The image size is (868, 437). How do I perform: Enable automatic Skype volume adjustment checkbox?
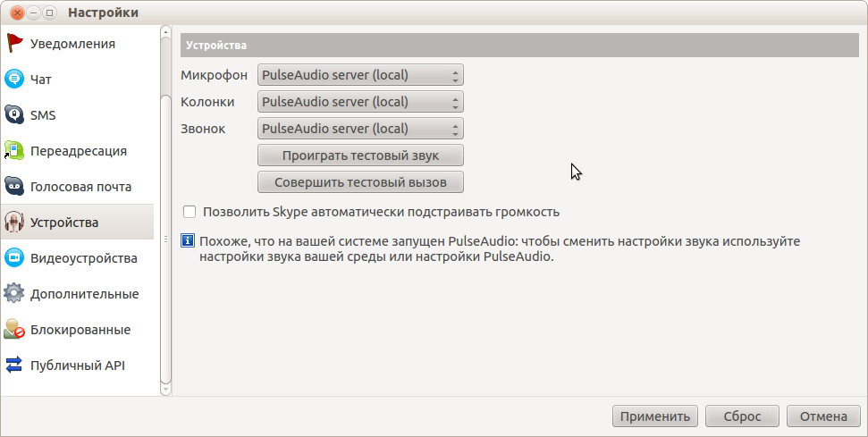coord(190,211)
